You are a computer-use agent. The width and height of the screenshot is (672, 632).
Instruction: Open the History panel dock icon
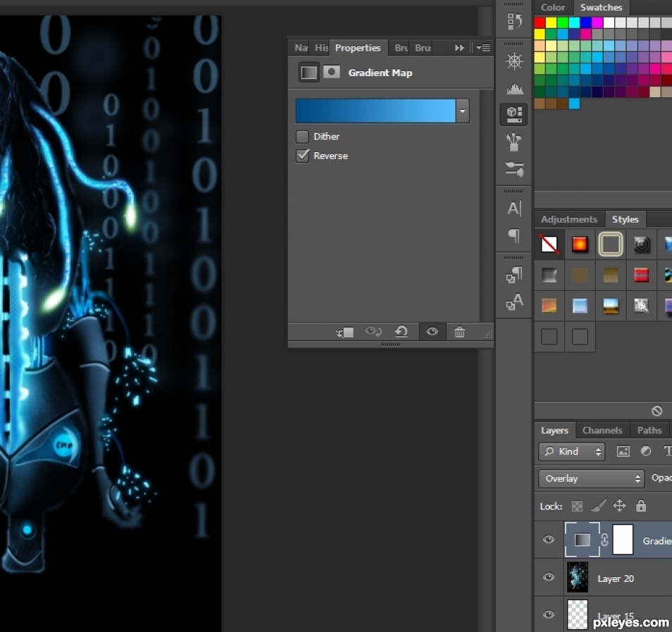click(514, 21)
